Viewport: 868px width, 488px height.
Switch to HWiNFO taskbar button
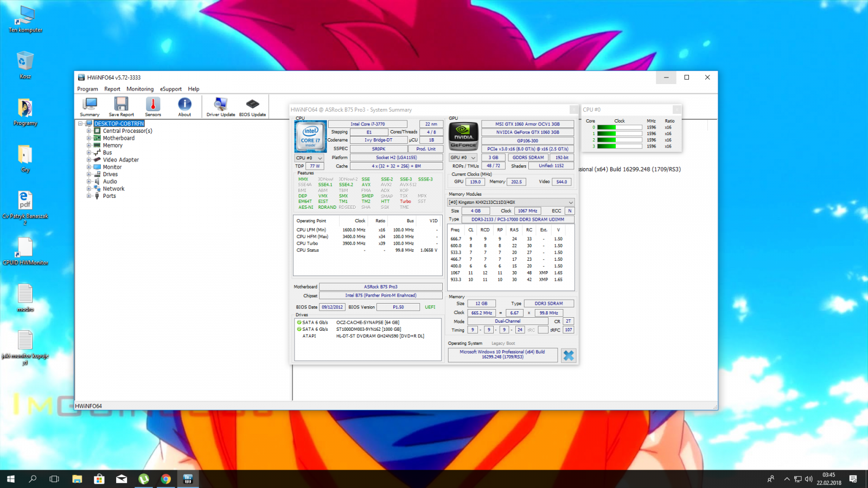(x=188, y=479)
